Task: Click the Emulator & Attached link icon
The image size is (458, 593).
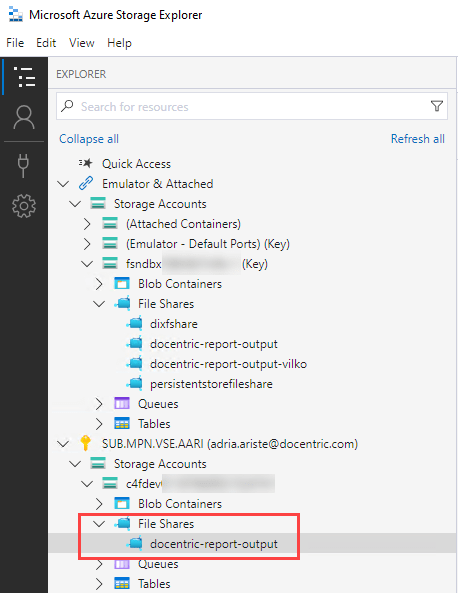Action: (x=86, y=183)
